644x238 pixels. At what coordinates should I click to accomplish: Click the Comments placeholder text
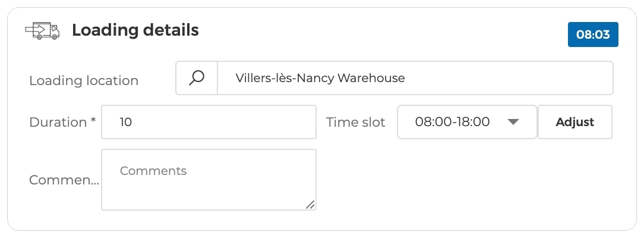pos(153,171)
